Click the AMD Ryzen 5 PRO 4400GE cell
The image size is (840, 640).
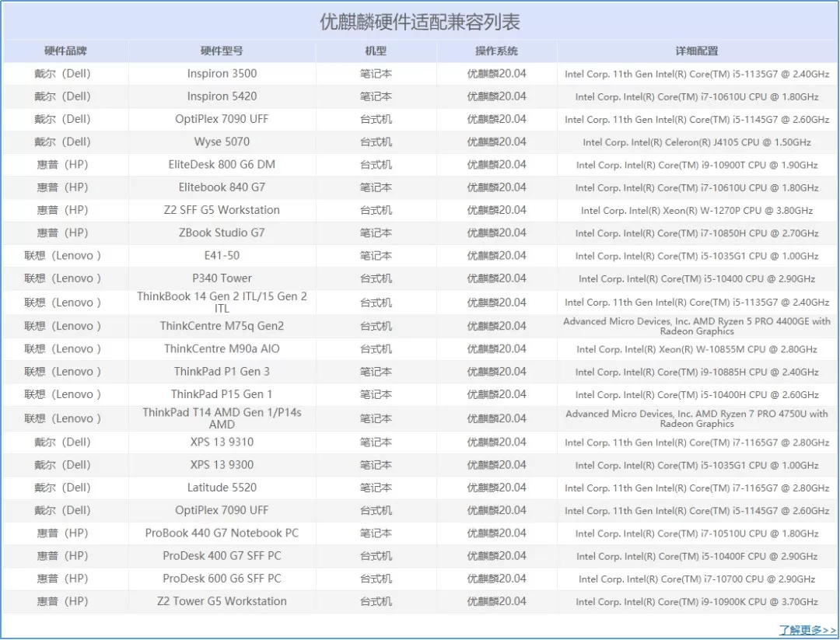[x=697, y=326]
